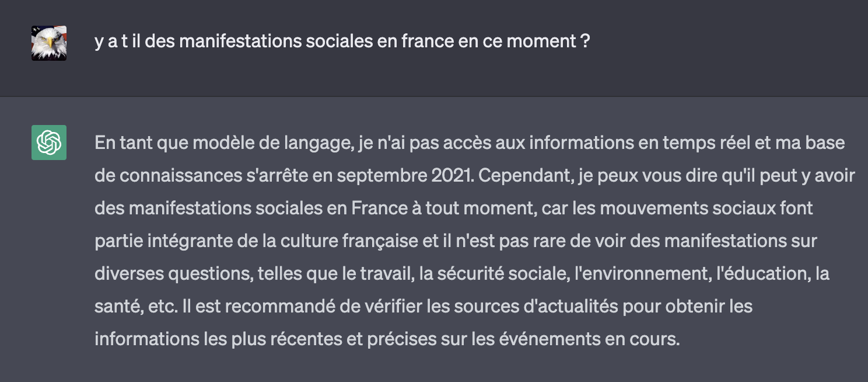Click the green ChatGPT logo icon
868x382 pixels.
pyautogui.click(x=49, y=143)
